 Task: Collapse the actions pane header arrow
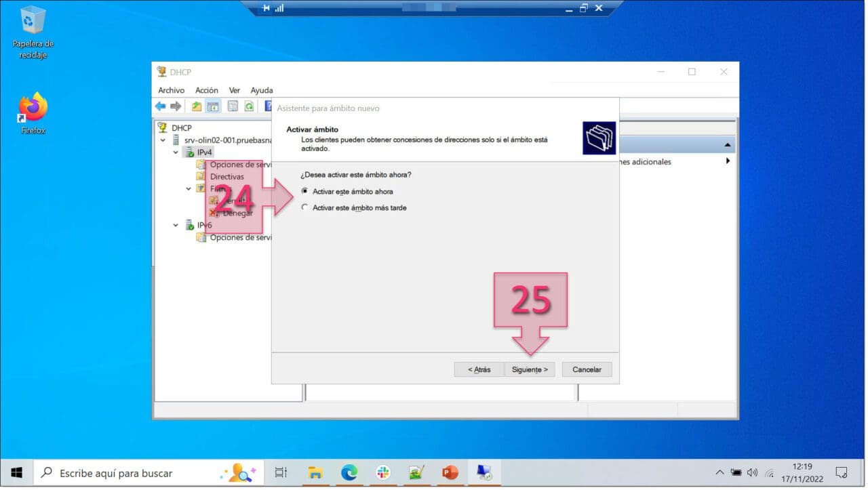click(x=727, y=145)
